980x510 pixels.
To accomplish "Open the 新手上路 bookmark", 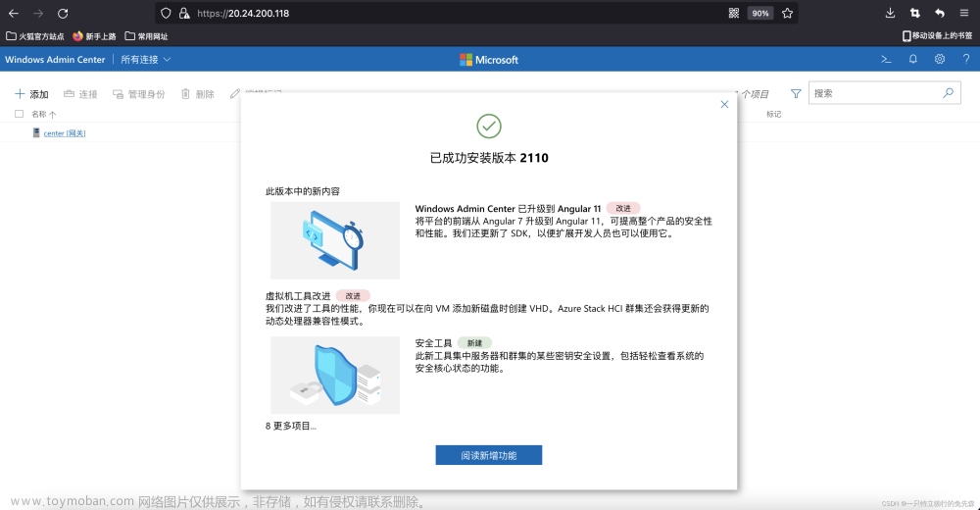I will pos(94,36).
